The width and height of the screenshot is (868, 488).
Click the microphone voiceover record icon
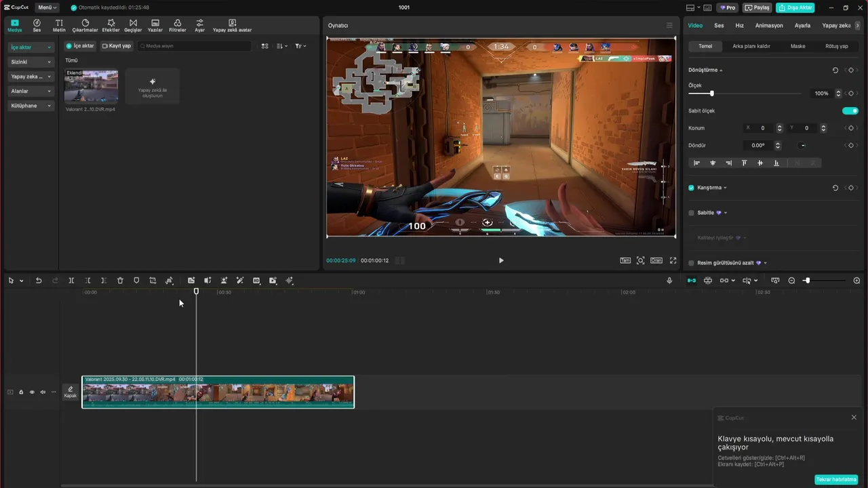[669, 281]
